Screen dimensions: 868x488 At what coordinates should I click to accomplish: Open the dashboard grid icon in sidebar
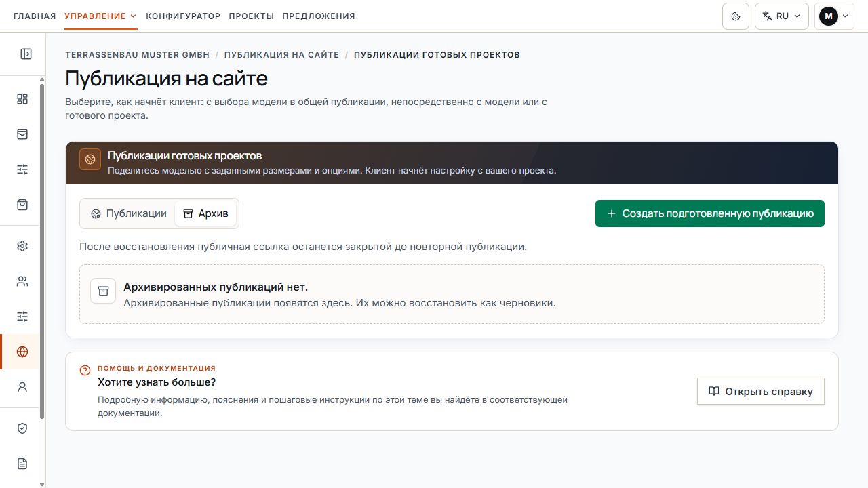(x=22, y=99)
